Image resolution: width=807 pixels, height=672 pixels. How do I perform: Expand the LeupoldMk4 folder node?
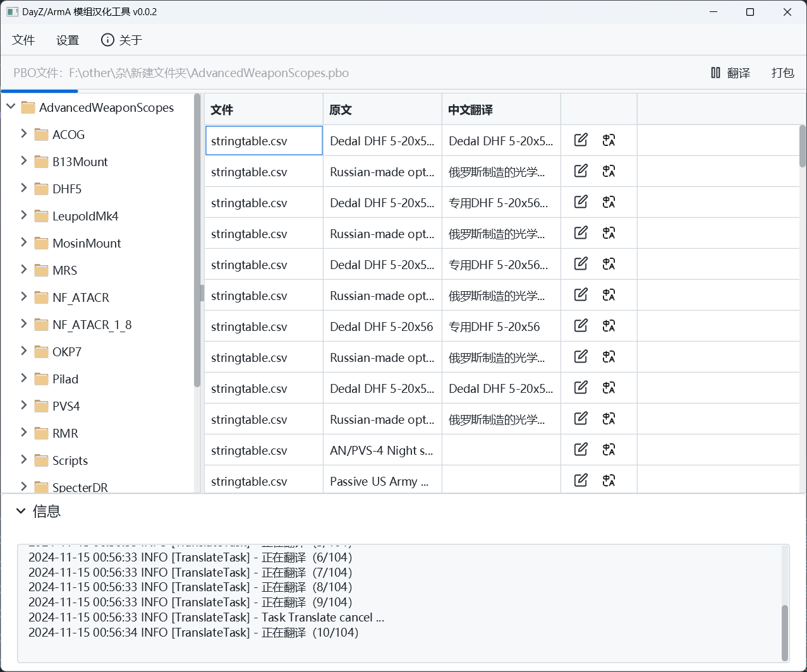pyautogui.click(x=24, y=215)
